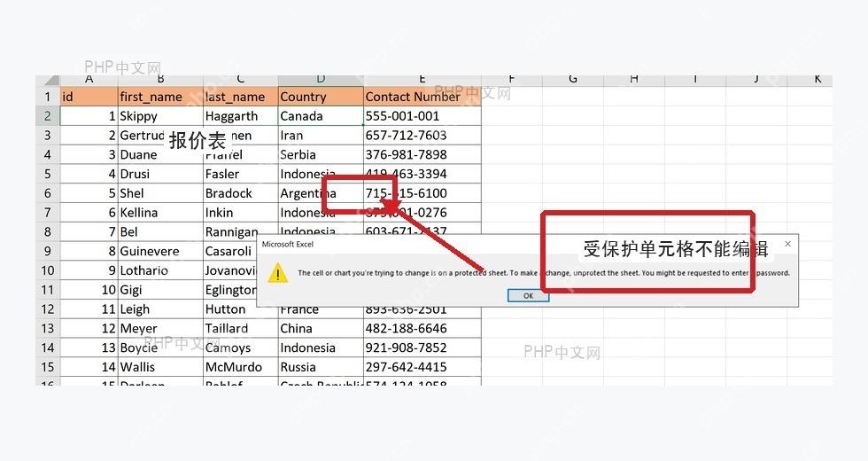Select the 'id' header cell
868x461 pixels.
tap(89, 97)
